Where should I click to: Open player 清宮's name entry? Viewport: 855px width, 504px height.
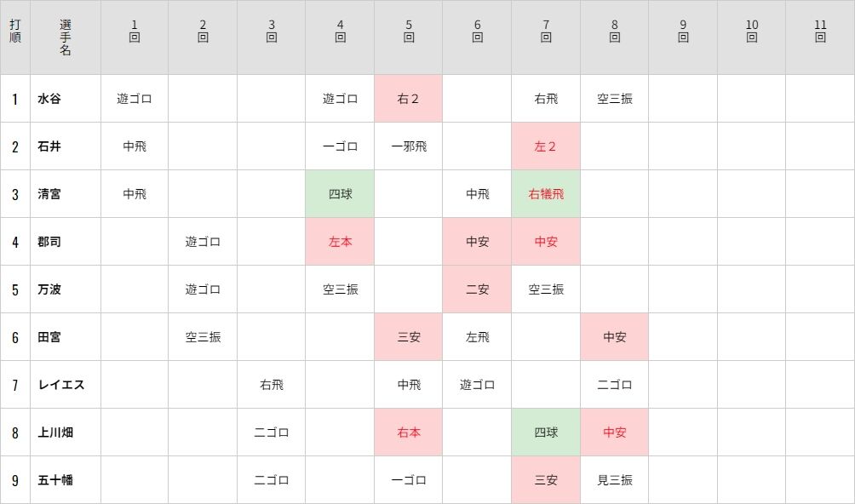(49, 194)
